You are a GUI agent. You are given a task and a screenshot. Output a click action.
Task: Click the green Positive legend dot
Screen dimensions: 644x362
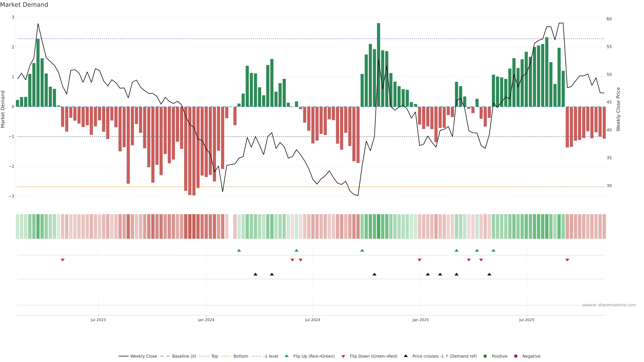[x=485, y=356]
